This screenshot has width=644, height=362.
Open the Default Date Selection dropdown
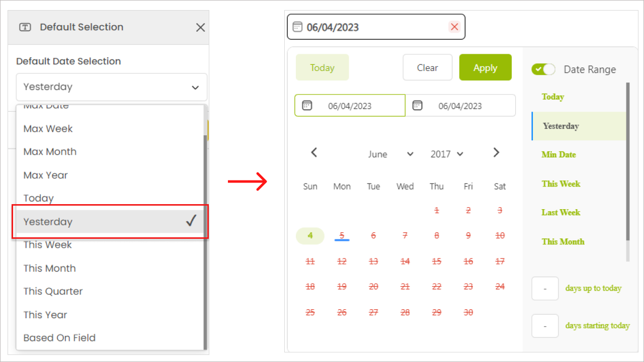point(111,87)
